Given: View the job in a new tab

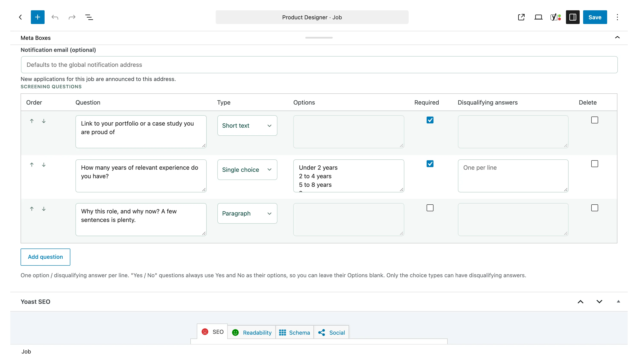Looking at the screenshot, I should click(521, 17).
